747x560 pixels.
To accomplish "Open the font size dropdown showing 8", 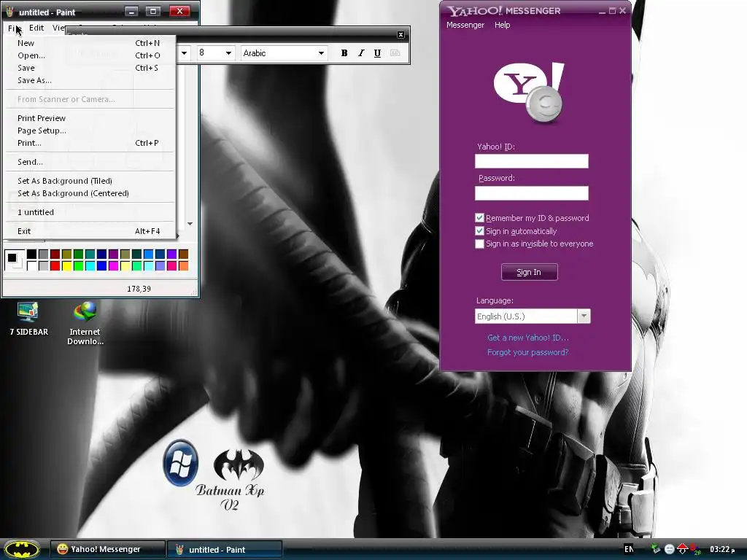I will point(228,52).
